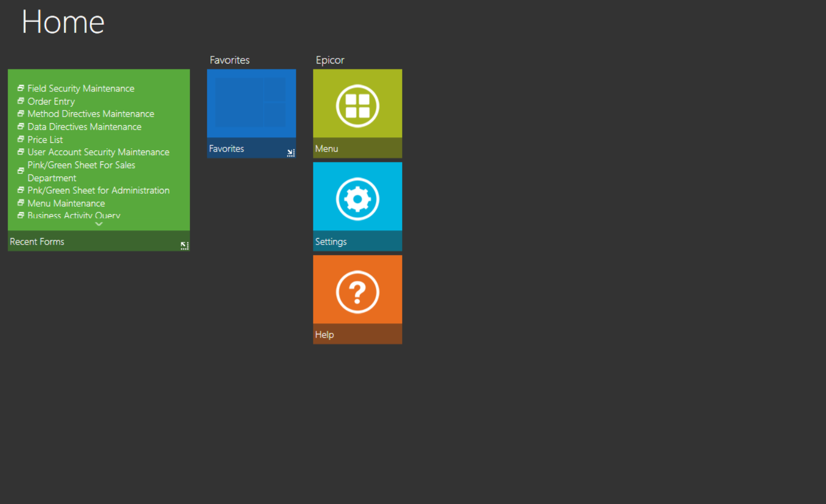This screenshot has height=504, width=826.
Task: Open Pink/Green Sheet For Sales Department
Action: click(81, 171)
